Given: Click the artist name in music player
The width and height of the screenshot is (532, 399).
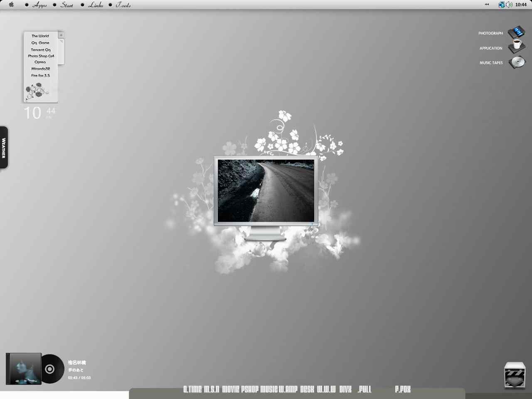Looking at the screenshot, I should point(77,362).
